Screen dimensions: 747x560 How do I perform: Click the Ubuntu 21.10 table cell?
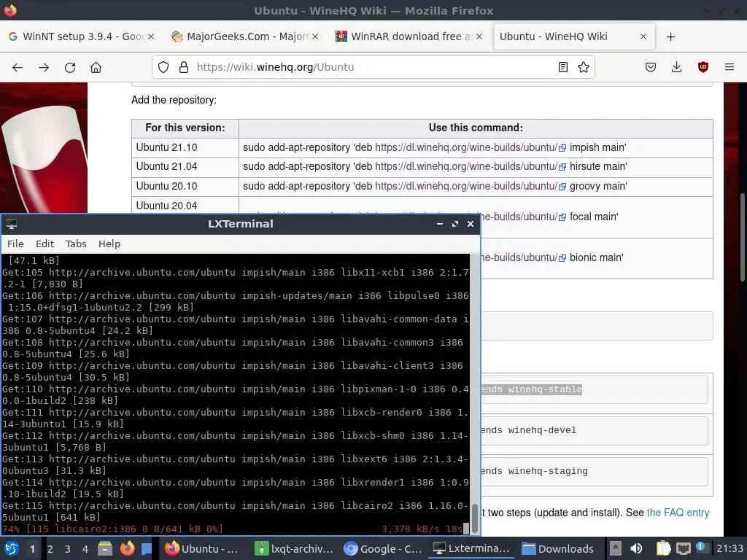(185, 147)
